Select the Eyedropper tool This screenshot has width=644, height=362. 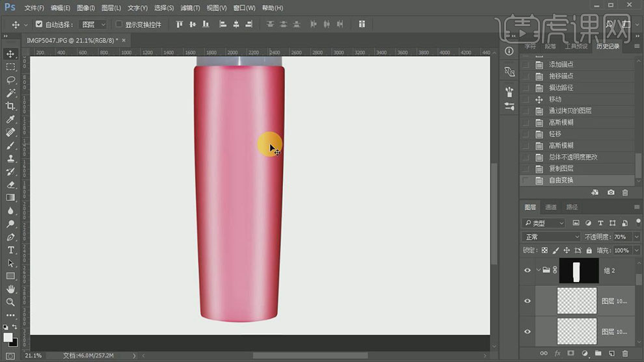click(10, 119)
